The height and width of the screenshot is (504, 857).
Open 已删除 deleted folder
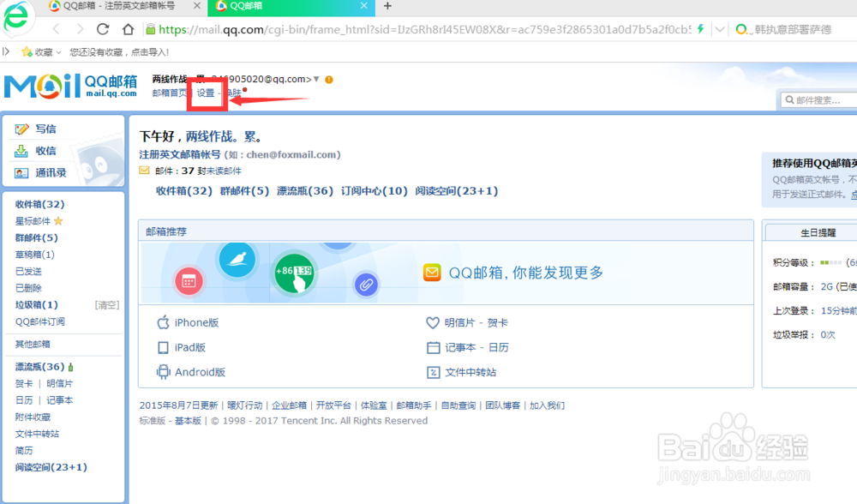click(28, 288)
